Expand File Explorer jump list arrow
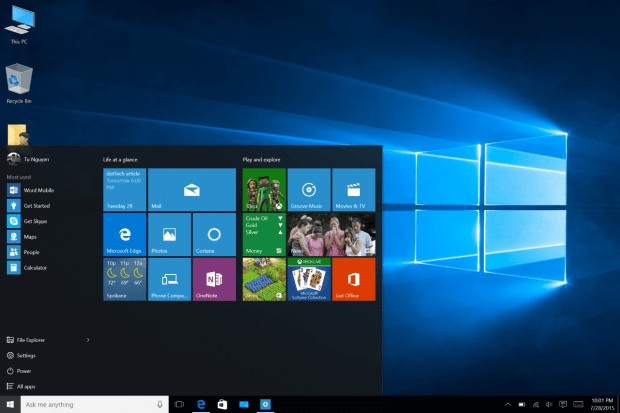Image resolution: width=620 pixels, height=413 pixels. [88, 340]
